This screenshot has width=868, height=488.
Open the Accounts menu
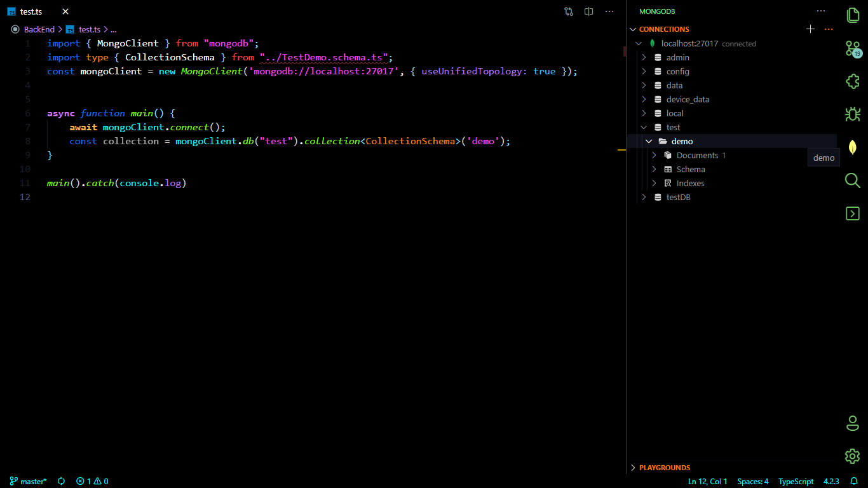click(x=853, y=423)
